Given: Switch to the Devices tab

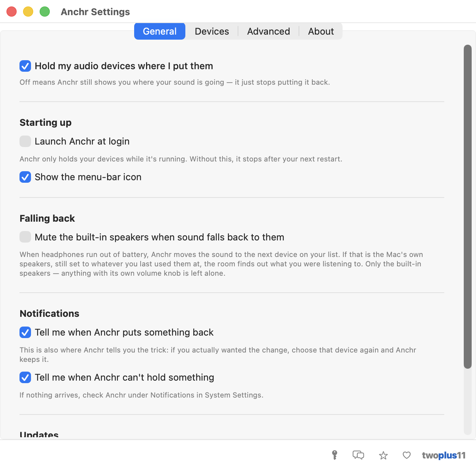Looking at the screenshot, I should (212, 31).
